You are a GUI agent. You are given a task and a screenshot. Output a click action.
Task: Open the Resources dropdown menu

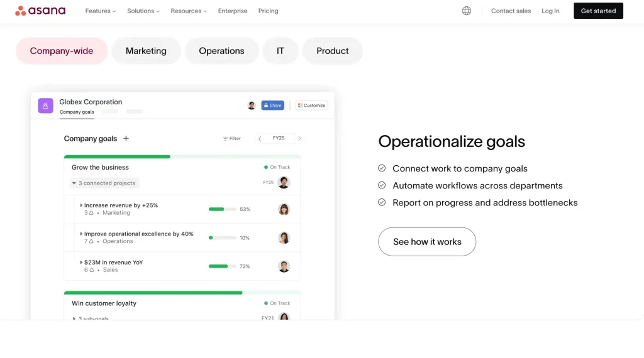click(189, 11)
